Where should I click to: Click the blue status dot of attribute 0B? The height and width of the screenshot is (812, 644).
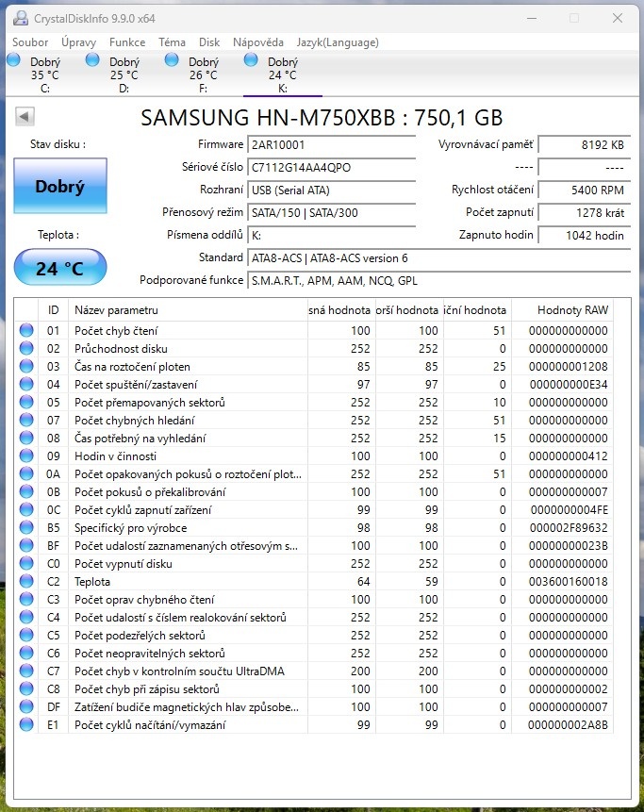[x=26, y=491]
